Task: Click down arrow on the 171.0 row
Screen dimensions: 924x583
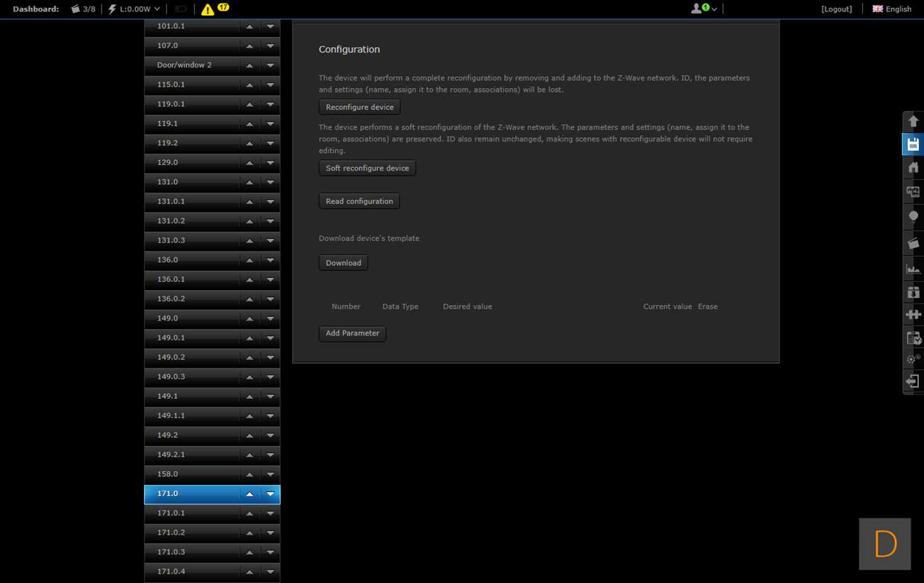Action: (x=270, y=494)
